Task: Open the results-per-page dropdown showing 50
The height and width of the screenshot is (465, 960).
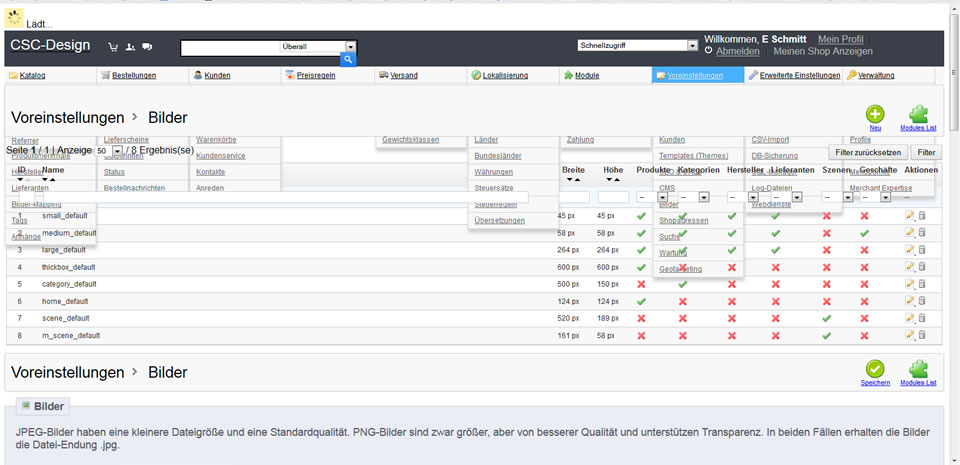Action: [109, 151]
